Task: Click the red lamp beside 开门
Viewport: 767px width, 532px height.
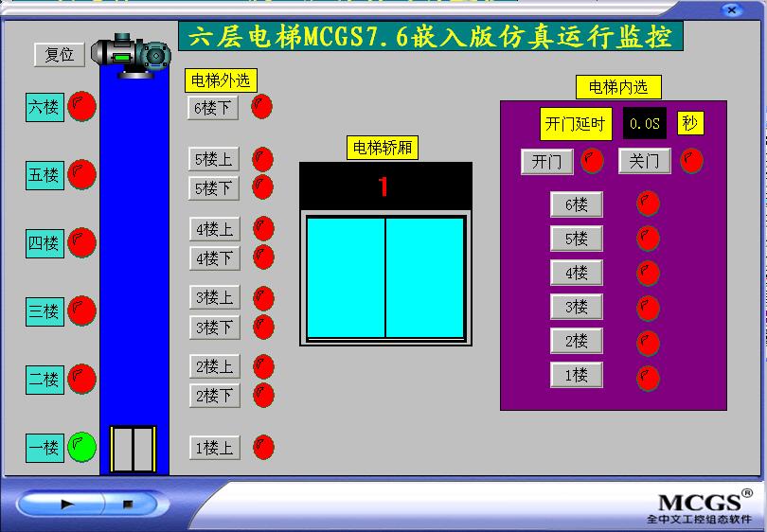Action: tap(592, 160)
